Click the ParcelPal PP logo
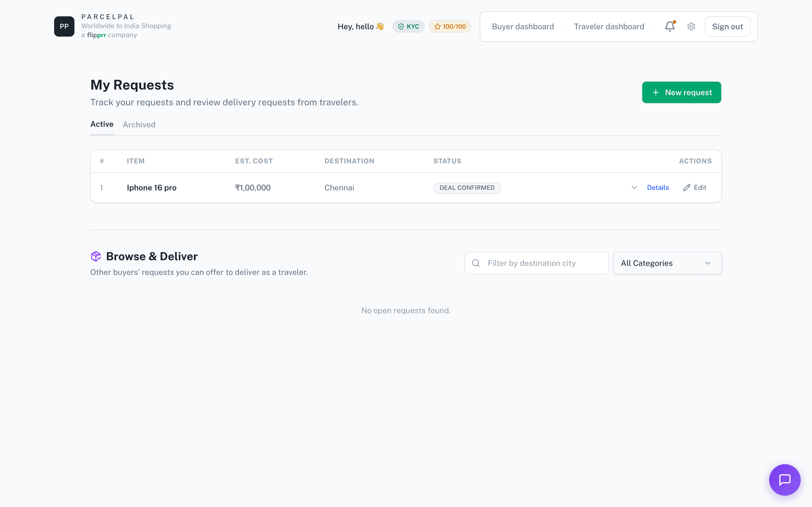Screen dimensions: 812x507 click(64, 26)
